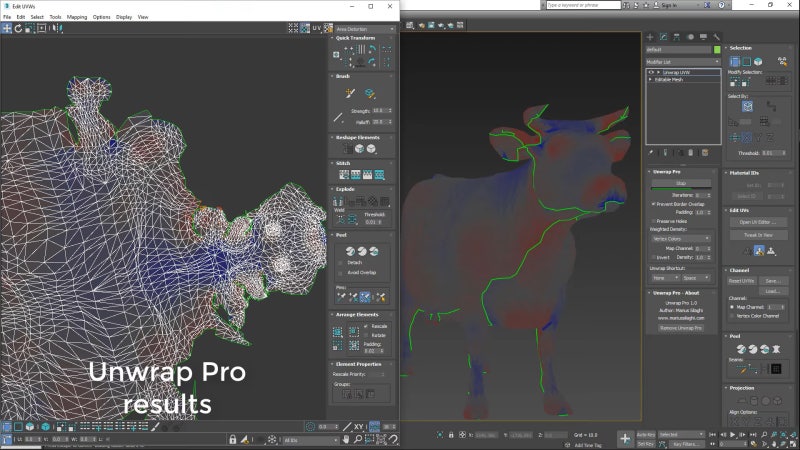
Task: Open the Mapping menu in Edit UVWs
Action: tap(77, 17)
